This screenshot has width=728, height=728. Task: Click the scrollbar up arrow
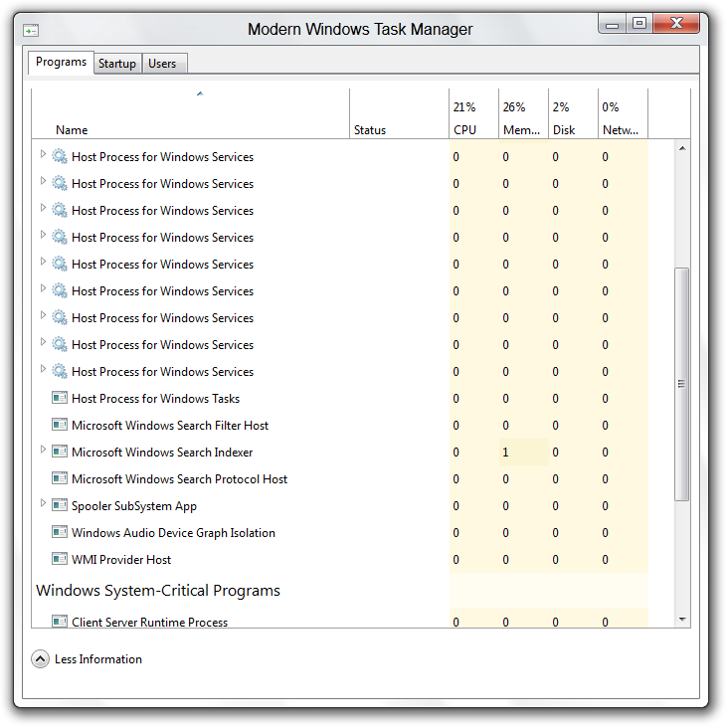pyautogui.click(x=682, y=148)
